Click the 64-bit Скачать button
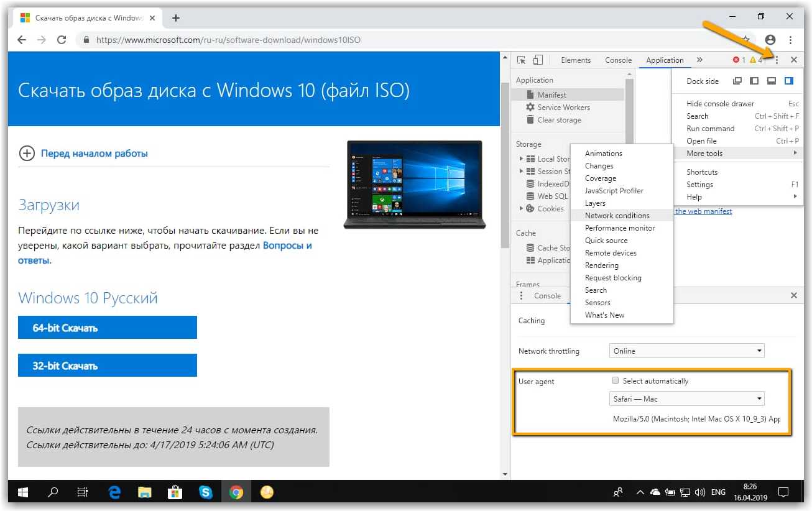The width and height of the screenshot is (812, 511). point(108,328)
